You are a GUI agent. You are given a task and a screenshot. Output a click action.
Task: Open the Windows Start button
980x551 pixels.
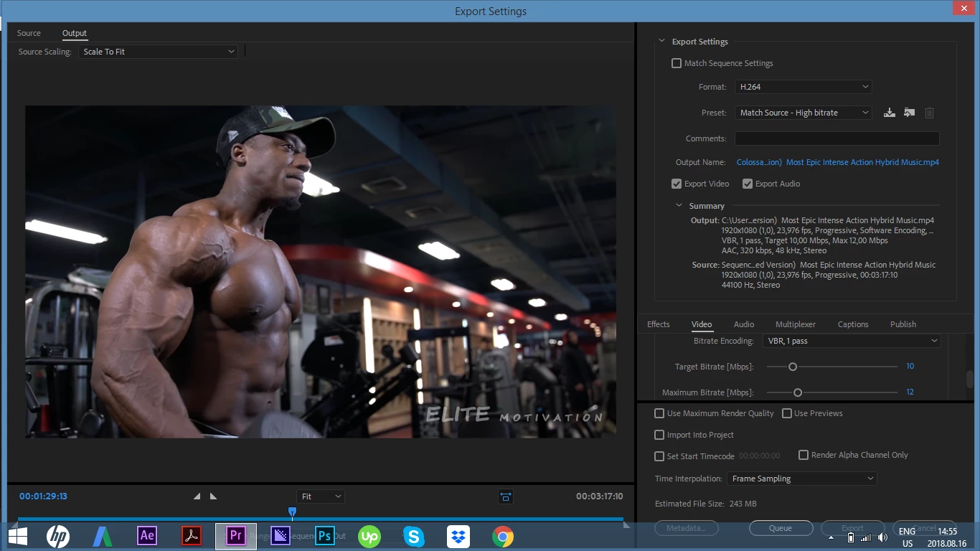18,536
